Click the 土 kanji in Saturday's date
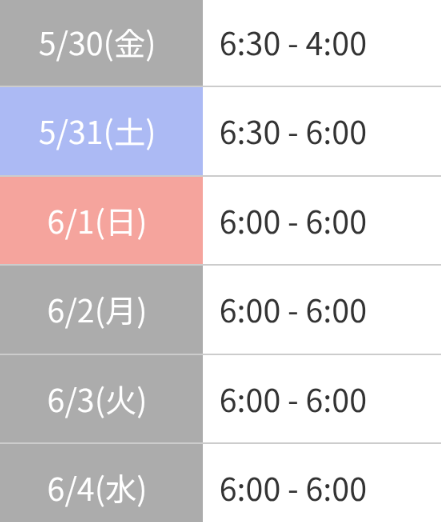 pos(130,133)
